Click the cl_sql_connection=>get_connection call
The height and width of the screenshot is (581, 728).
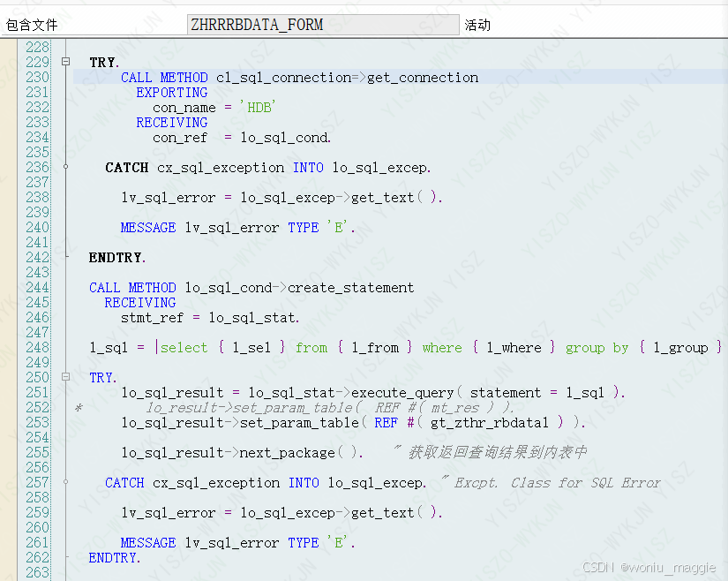(348, 78)
